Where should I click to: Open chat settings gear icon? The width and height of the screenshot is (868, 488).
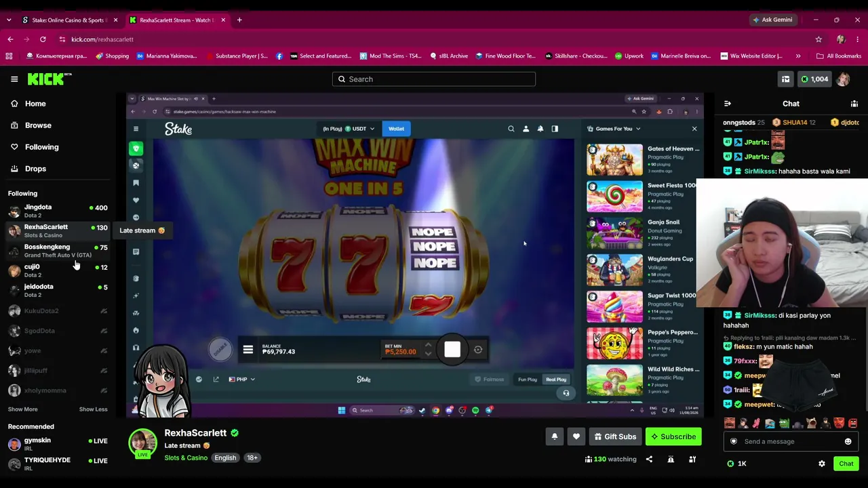(x=822, y=464)
